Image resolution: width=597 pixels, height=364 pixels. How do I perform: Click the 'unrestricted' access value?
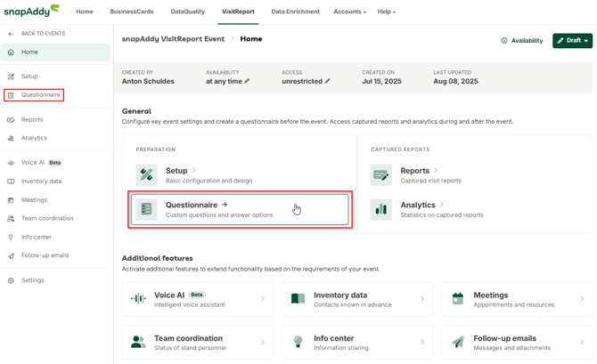[x=302, y=81]
